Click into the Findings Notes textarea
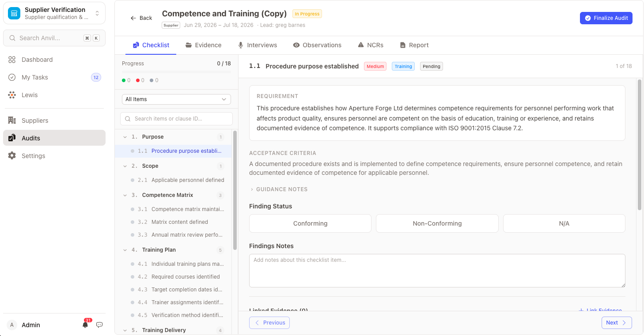The width and height of the screenshot is (644, 336). click(x=437, y=271)
